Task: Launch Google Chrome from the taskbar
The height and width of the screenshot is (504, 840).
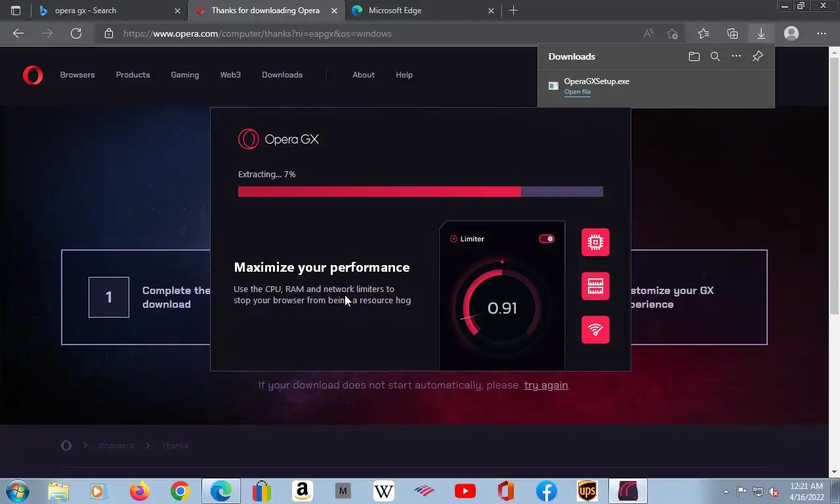Action: (x=180, y=491)
